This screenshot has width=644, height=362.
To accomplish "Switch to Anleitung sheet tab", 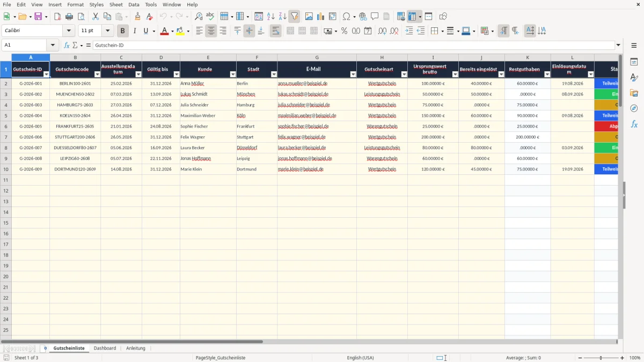I will pyautogui.click(x=136, y=348).
